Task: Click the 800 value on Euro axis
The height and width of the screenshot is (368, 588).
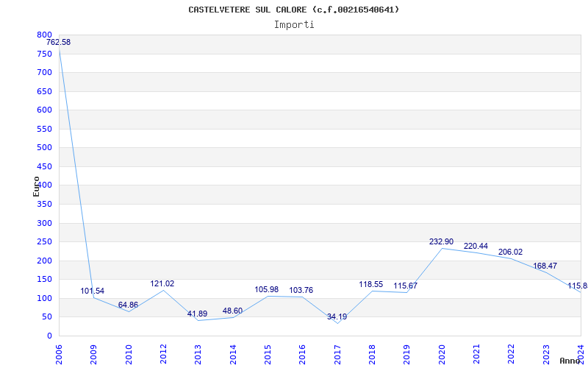Action: point(44,35)
